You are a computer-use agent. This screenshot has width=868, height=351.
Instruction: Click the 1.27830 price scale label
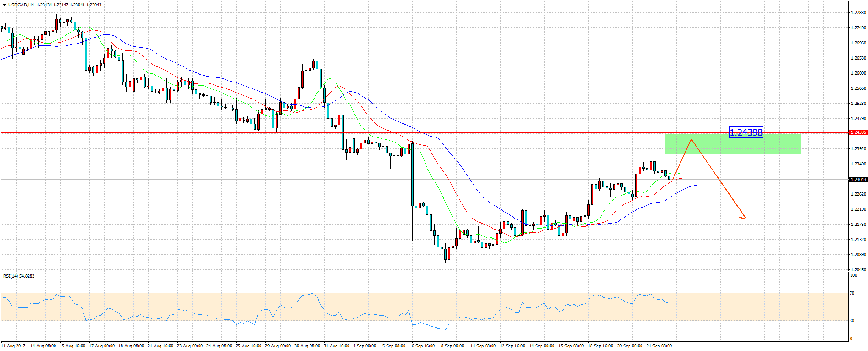(858, 13)
